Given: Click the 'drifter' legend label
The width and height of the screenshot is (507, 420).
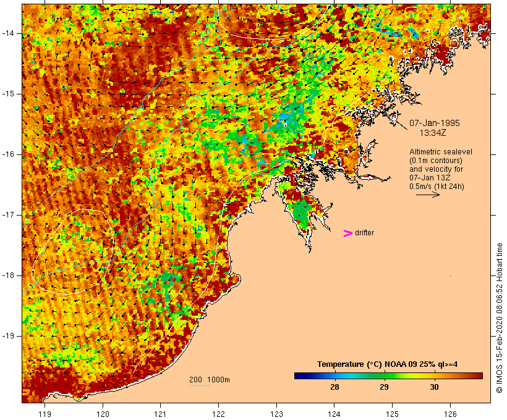Looking at the screenshot, I should 364,233.
